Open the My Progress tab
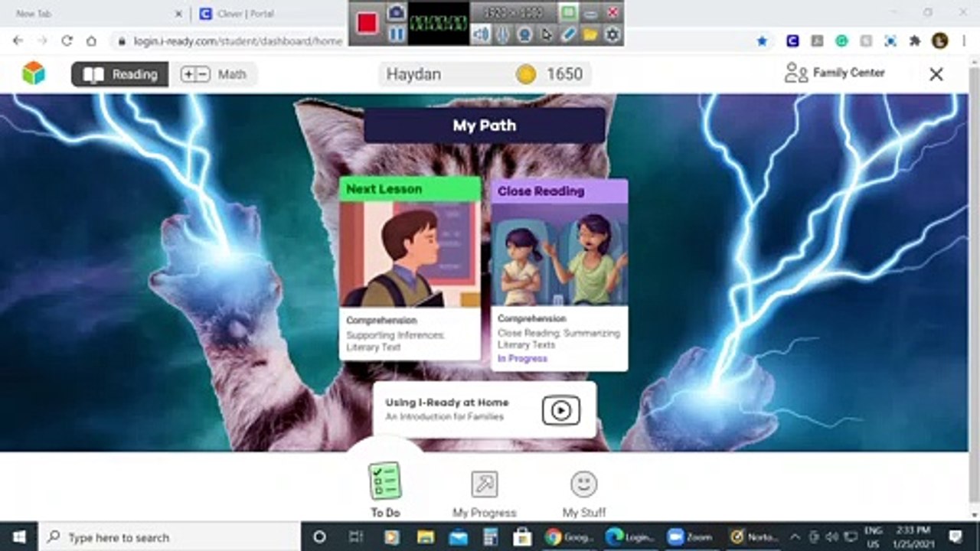 pyautogui.click(x=484, y=494)
